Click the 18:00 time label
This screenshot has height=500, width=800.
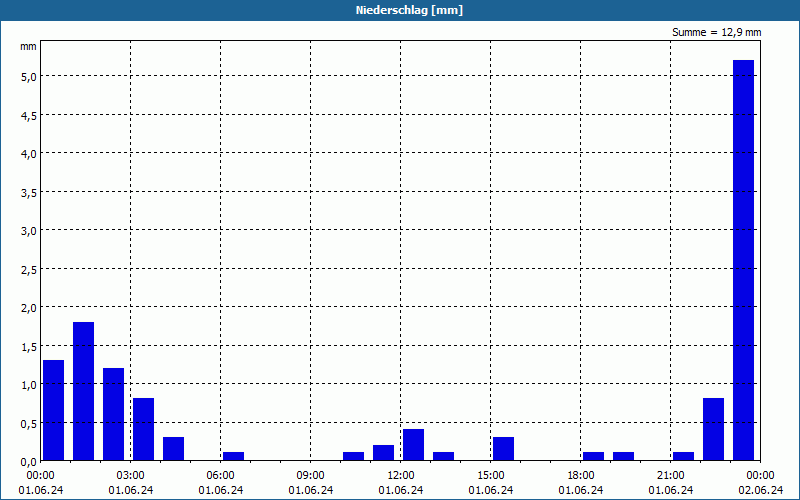click(x=581, y=476)
